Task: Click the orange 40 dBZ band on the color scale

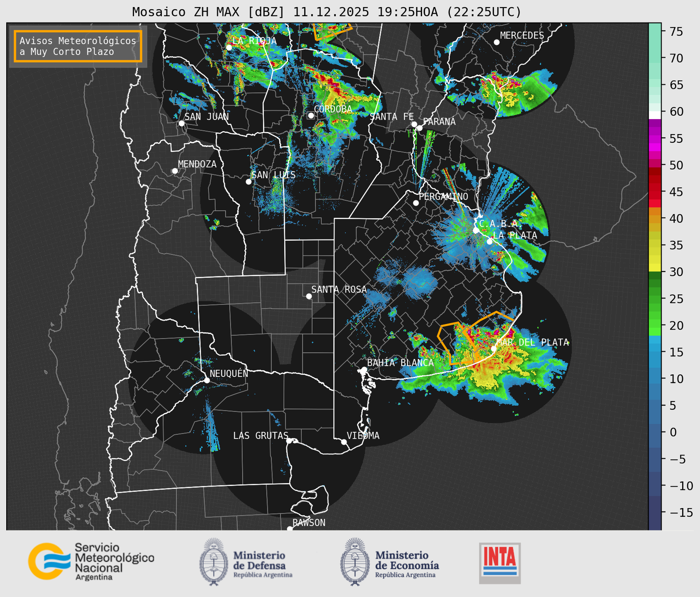Action: [655, 218]
